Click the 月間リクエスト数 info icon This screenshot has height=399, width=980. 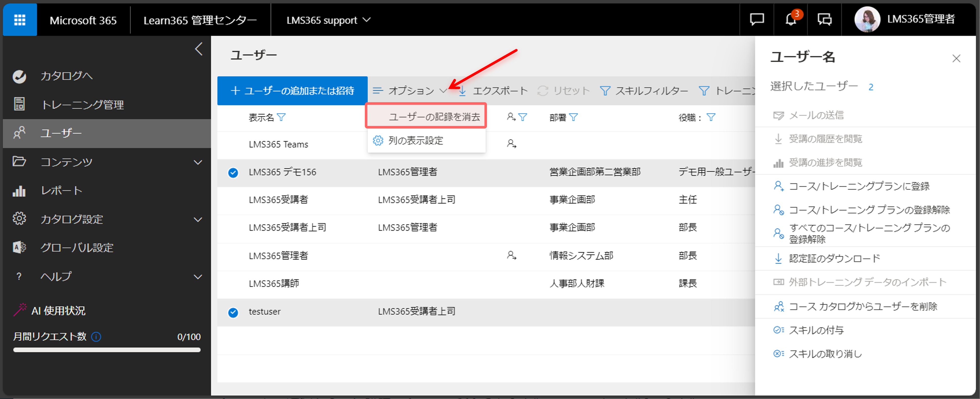click(96, 337)
